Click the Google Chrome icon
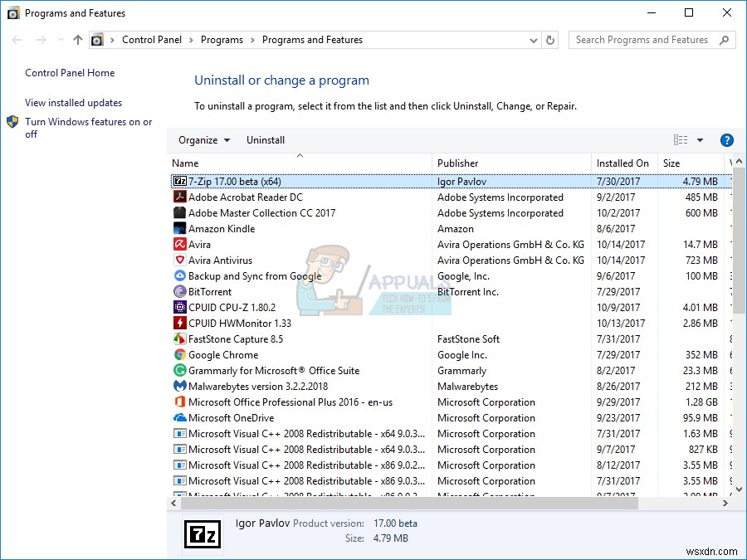747x560 pixels. 179,355
